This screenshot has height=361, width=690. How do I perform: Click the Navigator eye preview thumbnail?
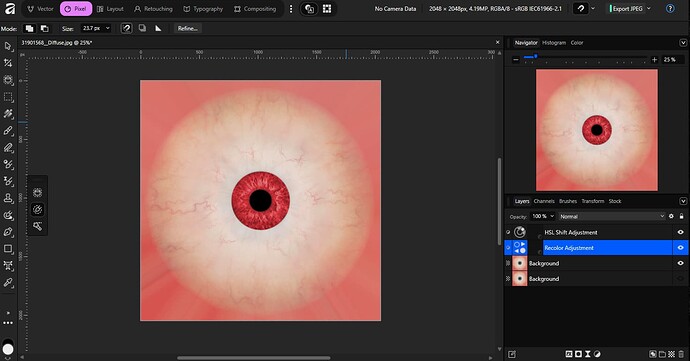coord(597,130)
